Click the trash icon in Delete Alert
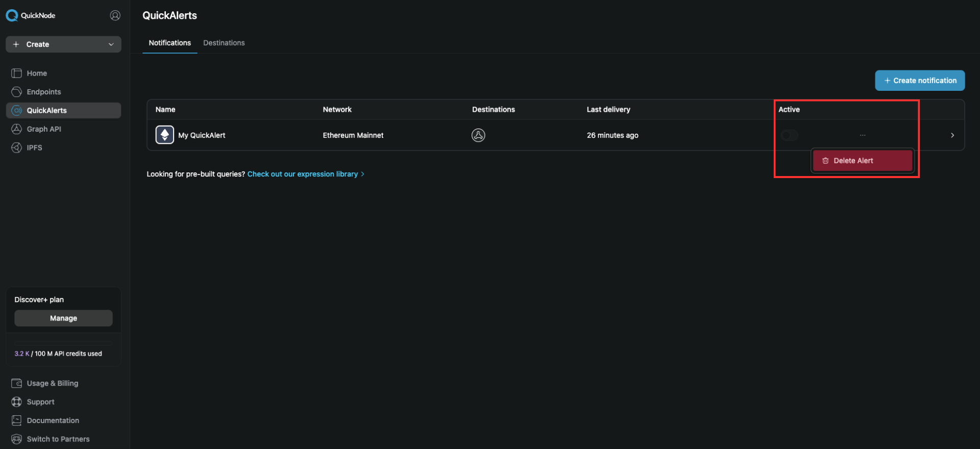 [x=825, y=161]
